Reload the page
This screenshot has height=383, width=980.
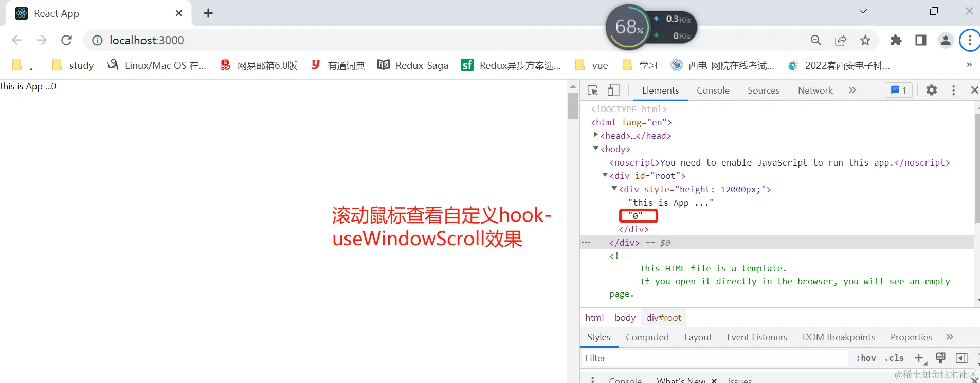pyautogui.click(x=66, y=40)
